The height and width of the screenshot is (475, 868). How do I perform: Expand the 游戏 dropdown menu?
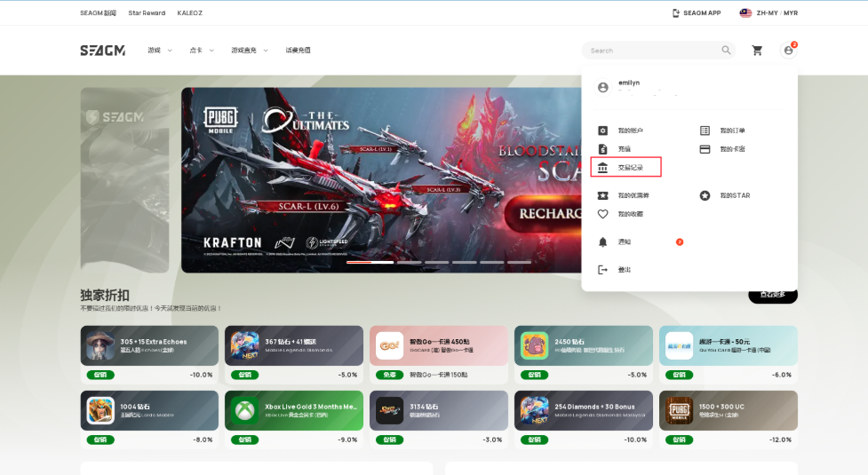pos(160,51)
